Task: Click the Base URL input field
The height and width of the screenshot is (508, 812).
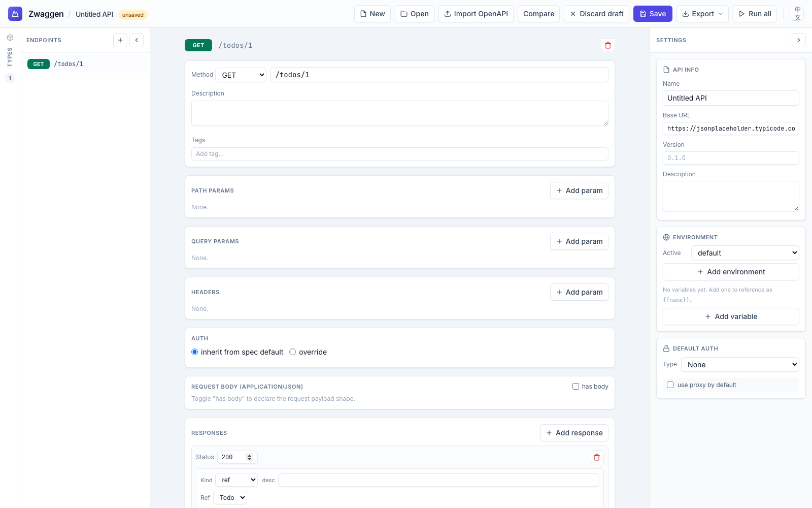Action: [x=730, y=129]
